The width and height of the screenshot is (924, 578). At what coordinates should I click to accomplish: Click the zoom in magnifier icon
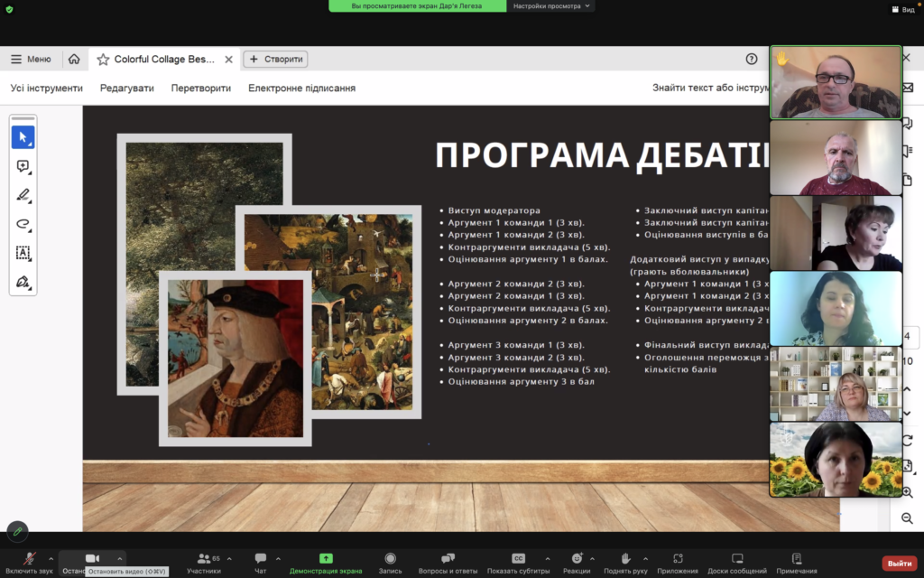(x=908, y=492)
